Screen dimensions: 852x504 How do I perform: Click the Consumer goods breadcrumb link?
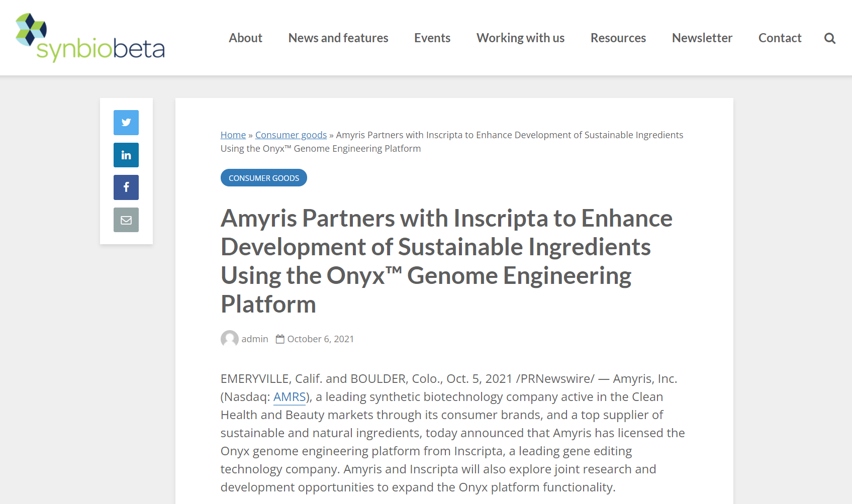(291, 135)
